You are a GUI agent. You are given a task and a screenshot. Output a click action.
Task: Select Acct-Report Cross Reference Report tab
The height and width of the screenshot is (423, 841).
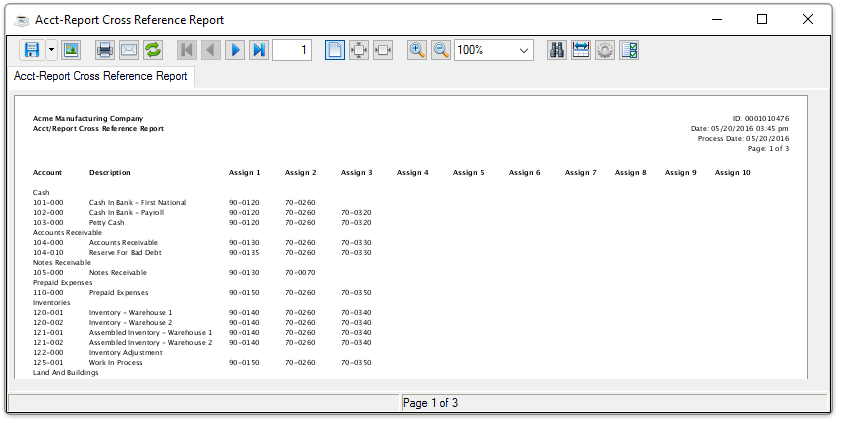pyautogui.click(x=101, y=76)
